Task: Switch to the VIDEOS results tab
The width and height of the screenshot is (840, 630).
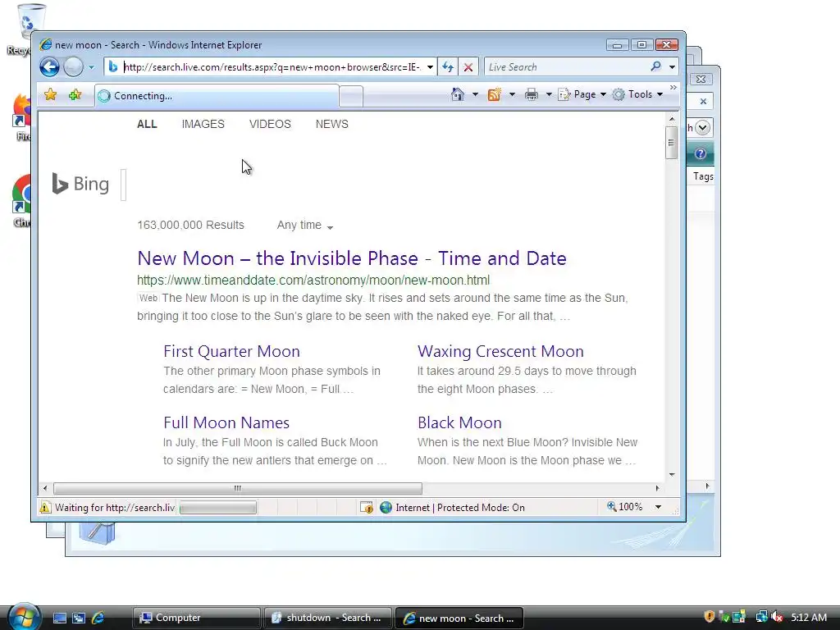Action: (270, 125)
